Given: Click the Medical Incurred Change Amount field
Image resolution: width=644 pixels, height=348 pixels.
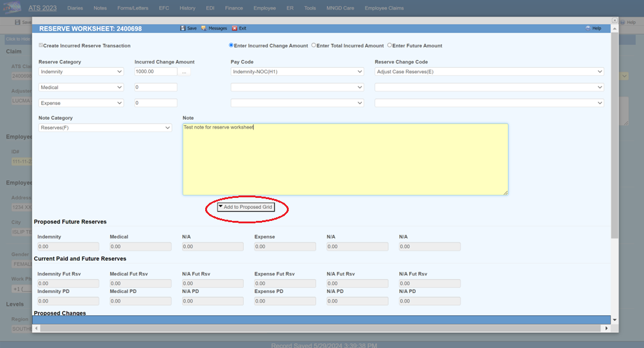Looking at the screenshot, I should point(156,87).
